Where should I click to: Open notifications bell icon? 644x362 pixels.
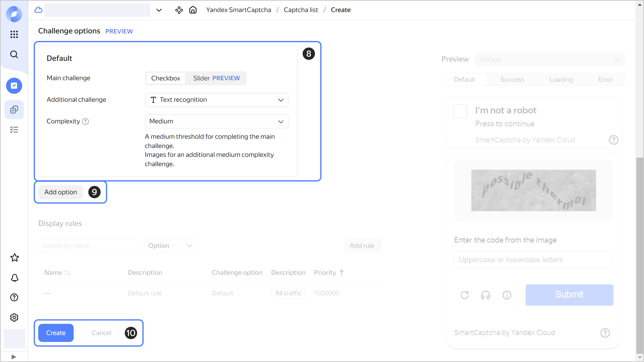(x=14, y=278)
